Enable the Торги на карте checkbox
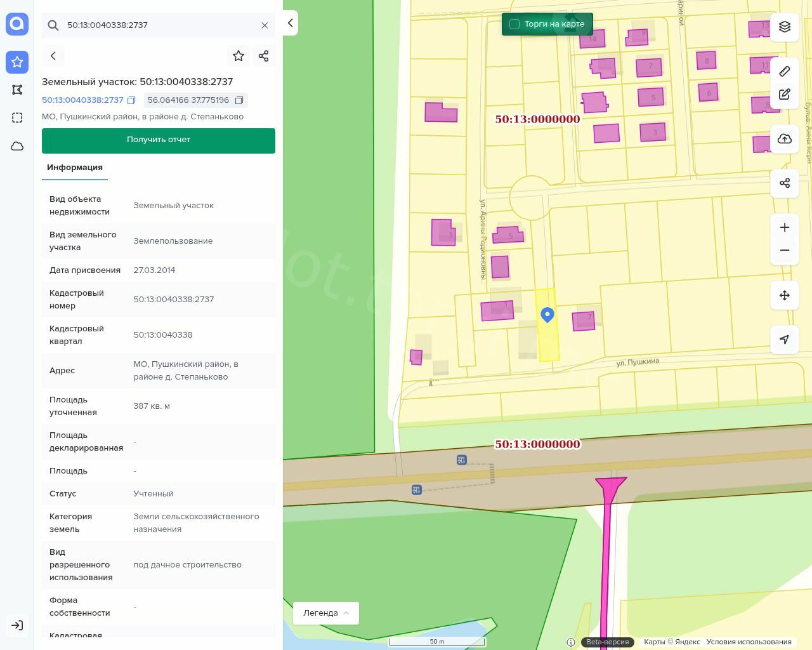This screenshot has width=812, height=650. coord(514,24)
